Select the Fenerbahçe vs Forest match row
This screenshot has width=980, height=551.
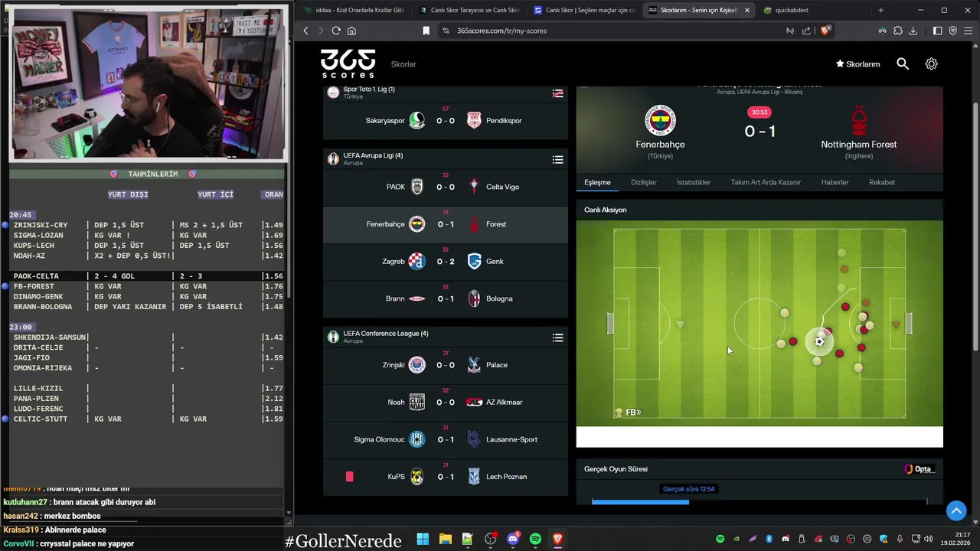(x=446, y=224)
